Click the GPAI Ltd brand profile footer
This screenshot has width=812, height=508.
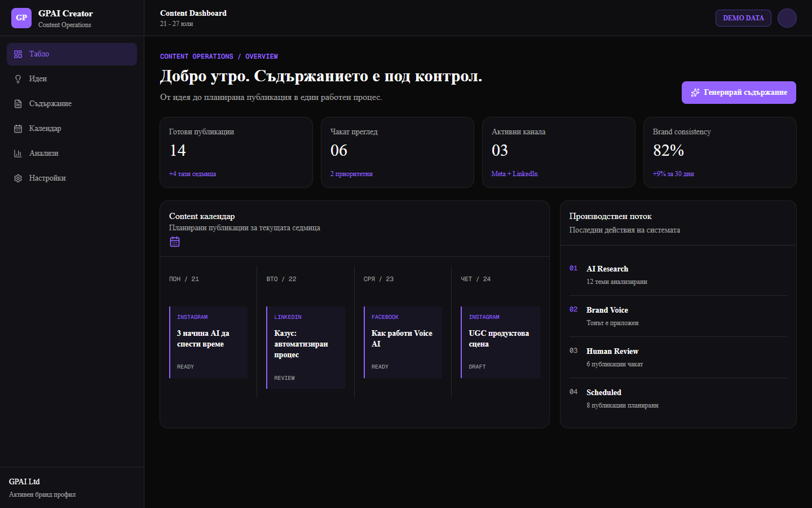point(72,488)
